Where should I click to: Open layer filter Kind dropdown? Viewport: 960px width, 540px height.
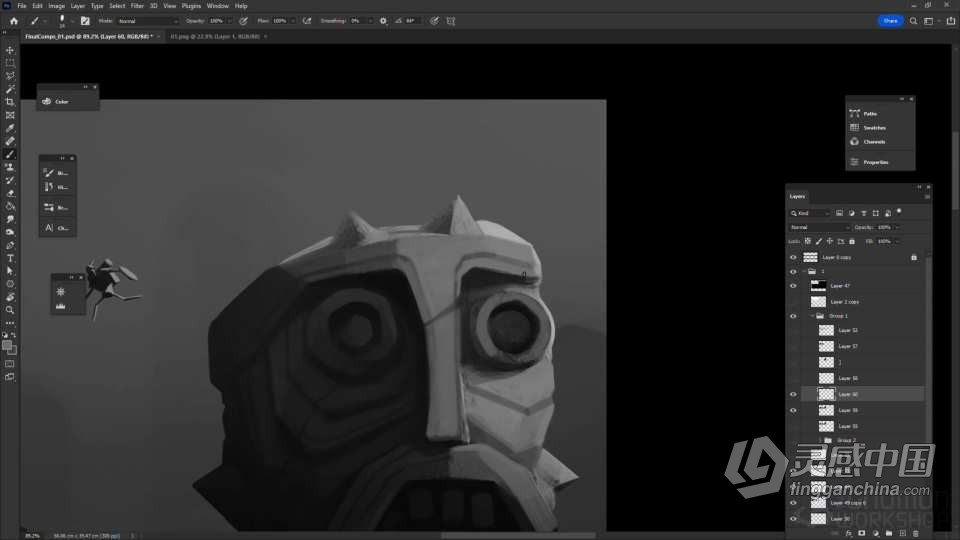tap(810, 213)
